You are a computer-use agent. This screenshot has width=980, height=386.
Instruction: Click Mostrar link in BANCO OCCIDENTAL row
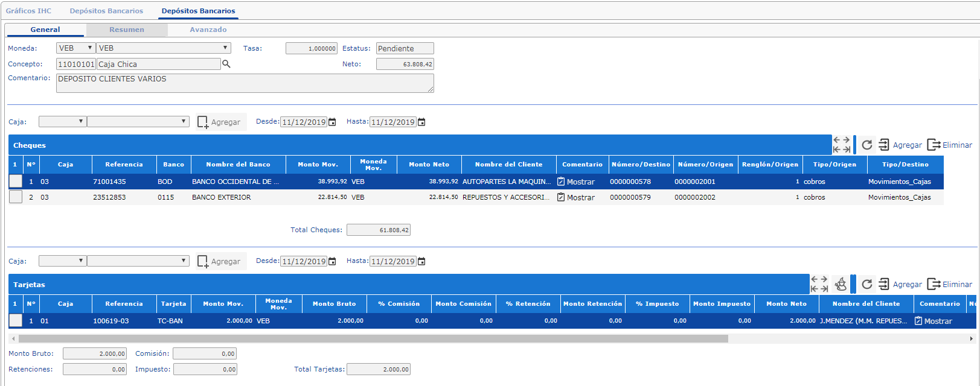[x=581, y=182]
